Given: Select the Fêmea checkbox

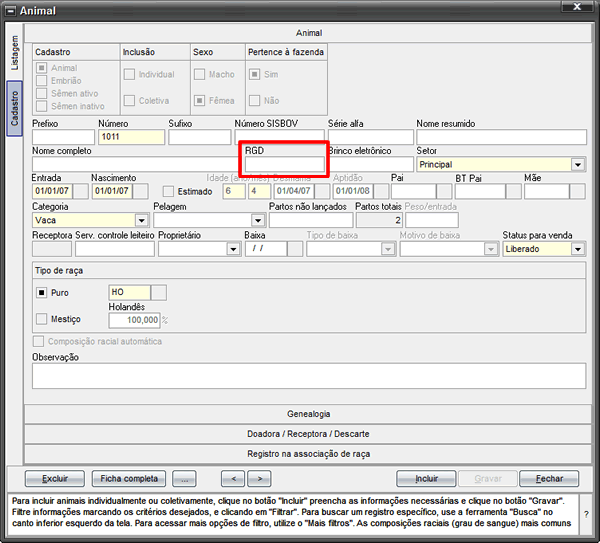Looking at the screenshot, I should (199, 101).
